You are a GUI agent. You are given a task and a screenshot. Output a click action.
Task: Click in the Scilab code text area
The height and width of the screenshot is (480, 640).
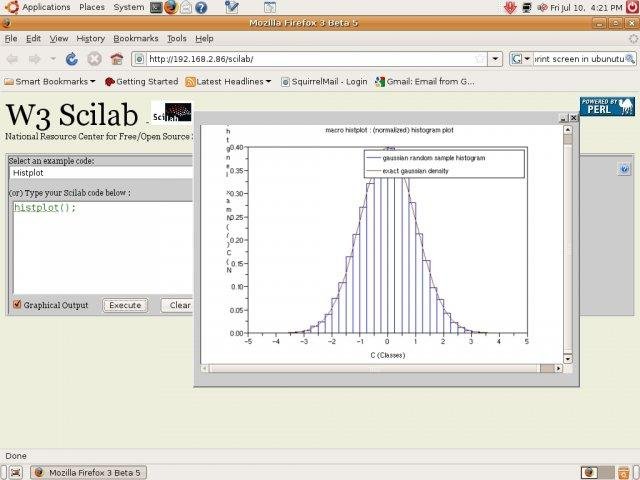click(x=102, y=247)
